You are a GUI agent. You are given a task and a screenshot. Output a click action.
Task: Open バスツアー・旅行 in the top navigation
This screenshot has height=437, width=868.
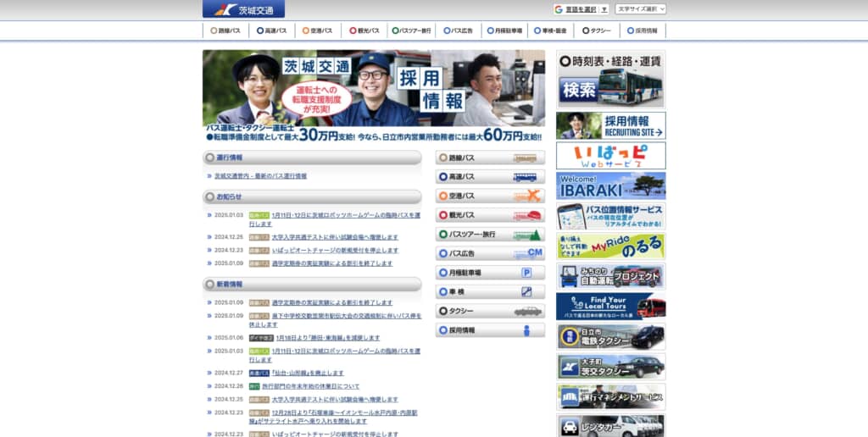411,31
